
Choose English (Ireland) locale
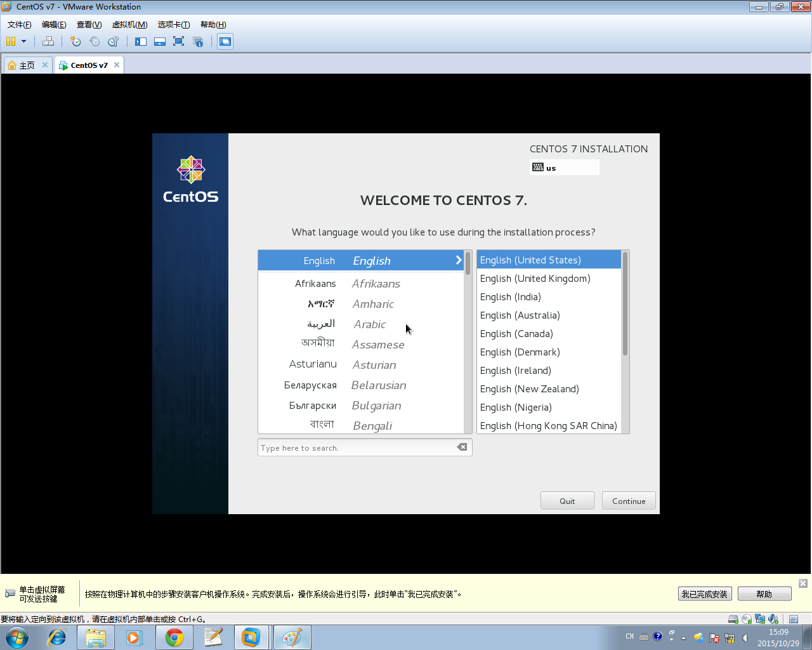(x=549, y=370)
